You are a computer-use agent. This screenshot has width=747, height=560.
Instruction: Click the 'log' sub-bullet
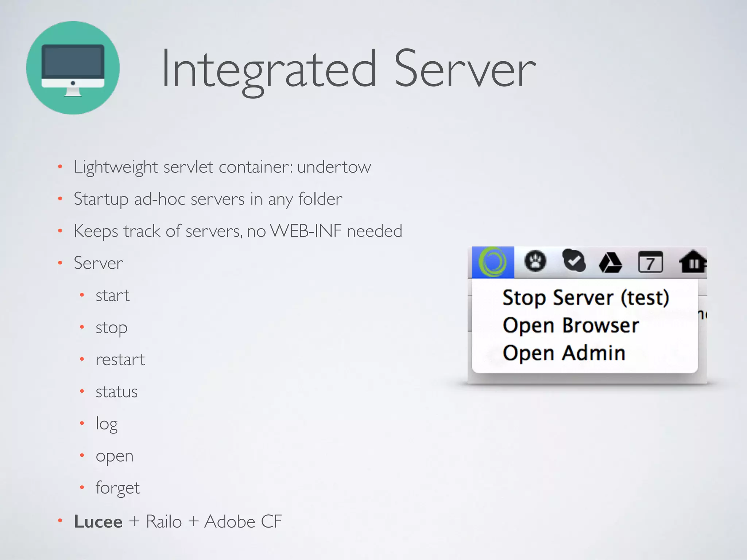(x=107, y=424)
